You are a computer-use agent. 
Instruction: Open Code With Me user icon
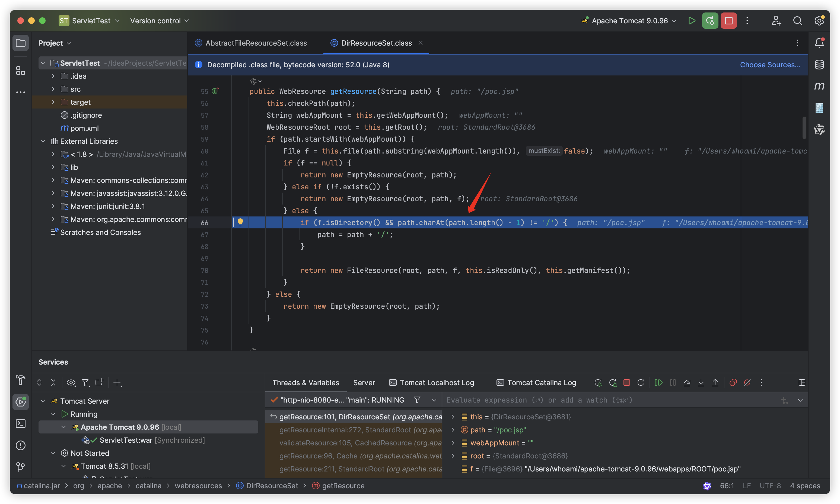[776, 21]
